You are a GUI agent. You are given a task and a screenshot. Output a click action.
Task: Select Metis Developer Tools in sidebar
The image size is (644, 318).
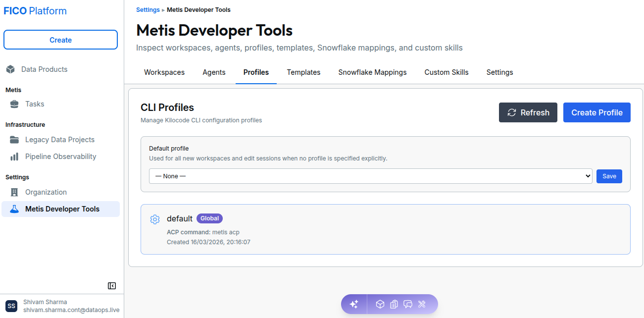point(60,209)
